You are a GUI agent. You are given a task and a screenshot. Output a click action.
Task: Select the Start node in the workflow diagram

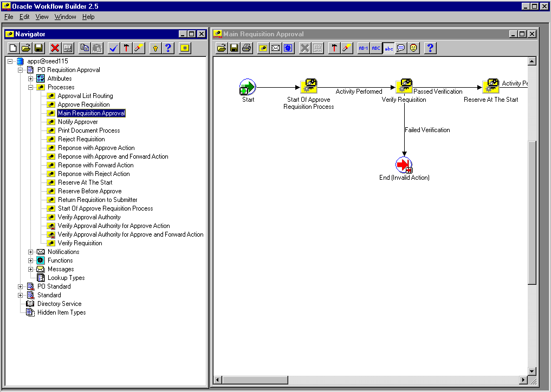(x=248, y=87)
